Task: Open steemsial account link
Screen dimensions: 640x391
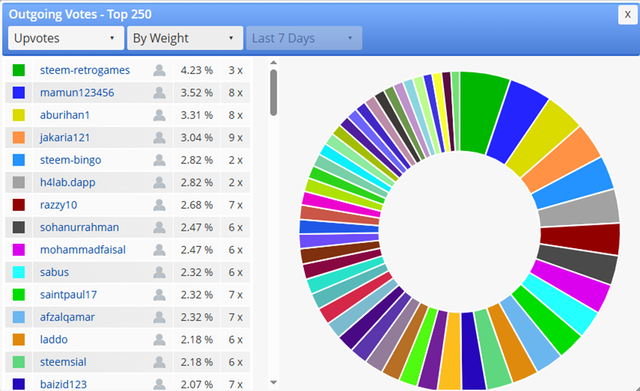Action: [x=63, y=362]
